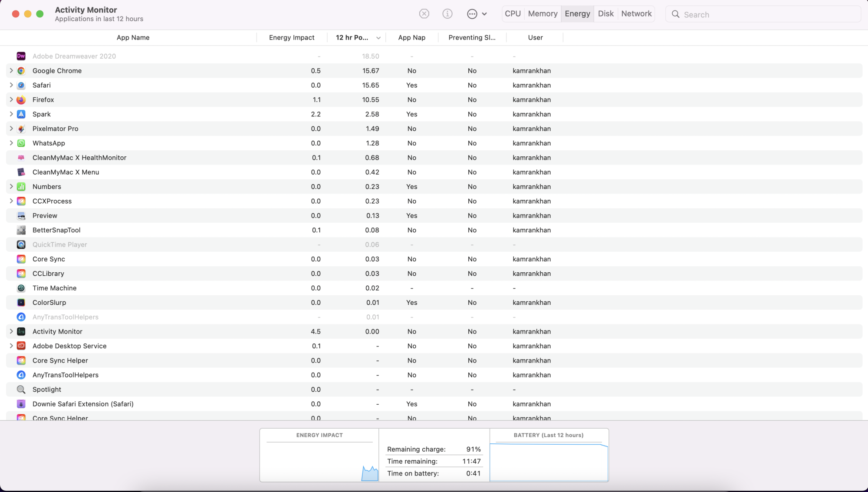Click the Time Machine row icon
This screenshot has height=492, width=868.
point(21,288)
